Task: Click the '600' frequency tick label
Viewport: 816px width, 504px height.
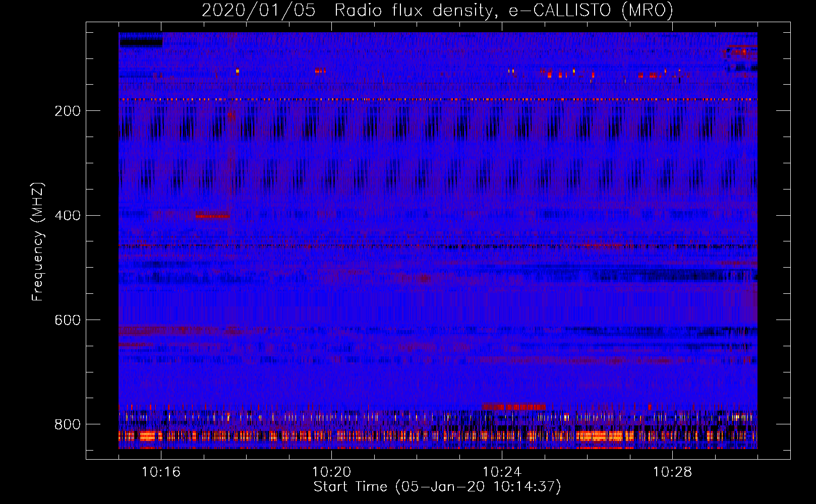Action: (68, 320)
